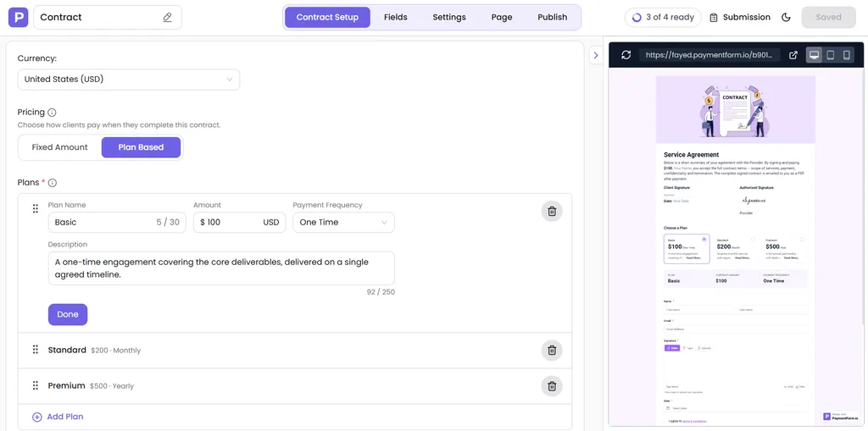Switch preview to mobile view icon
The image size is (868, 431).
(x=847, y=55)
